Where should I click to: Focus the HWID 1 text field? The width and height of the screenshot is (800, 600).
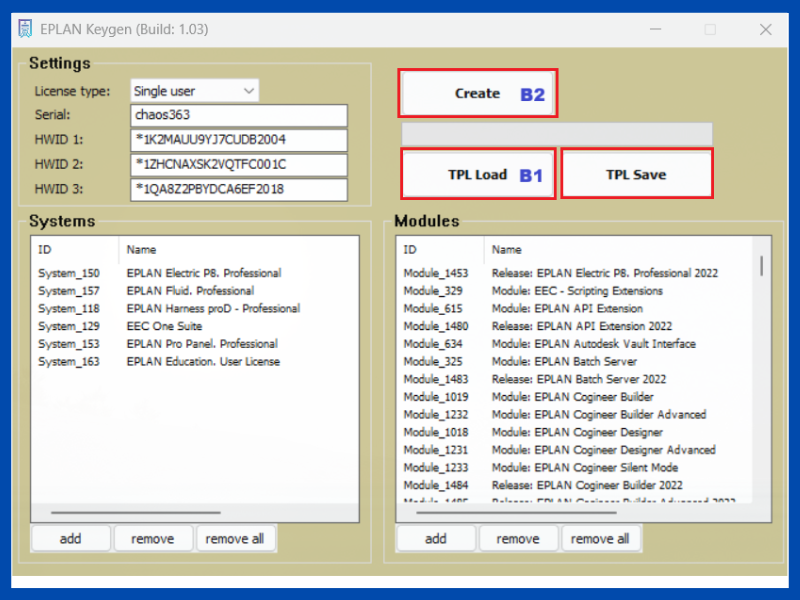coord(239,140)
